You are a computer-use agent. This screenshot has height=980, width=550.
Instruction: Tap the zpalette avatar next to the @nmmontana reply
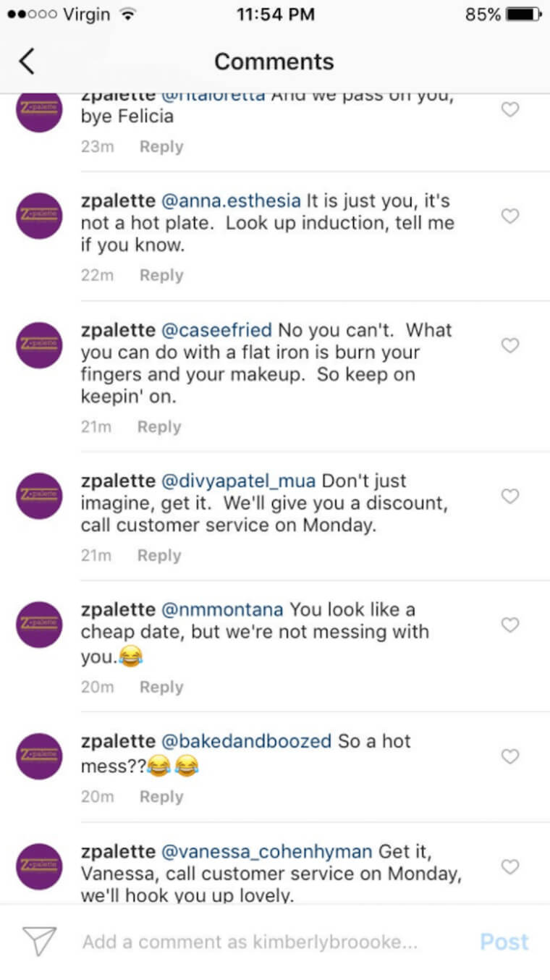click(38, 624)
